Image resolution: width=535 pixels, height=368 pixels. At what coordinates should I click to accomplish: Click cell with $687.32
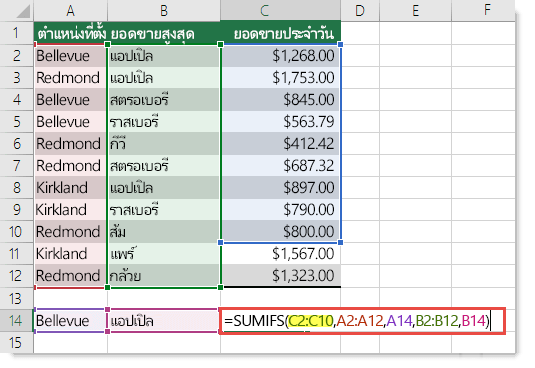pos(280,166)
